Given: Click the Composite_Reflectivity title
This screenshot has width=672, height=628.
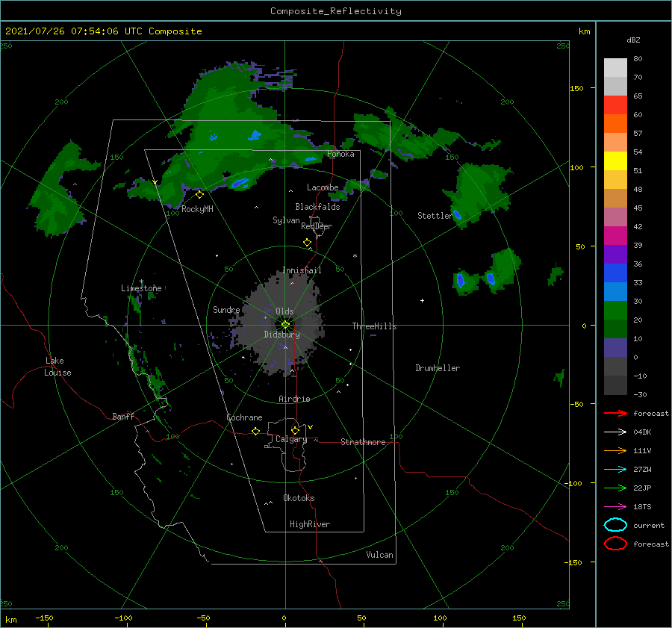Looking at the screenshot, I should 336,11.
